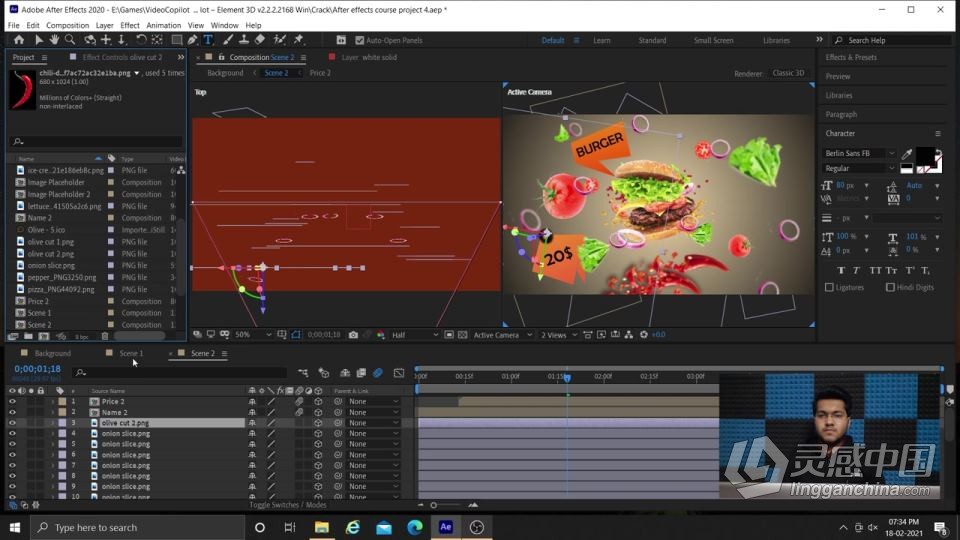Open the Berlin Sans FB font dropdown

(x=892, y=153)
